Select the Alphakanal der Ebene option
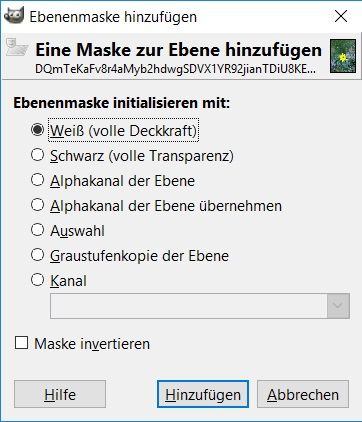Screen dimensions: 362x422 tap(37, 180)
